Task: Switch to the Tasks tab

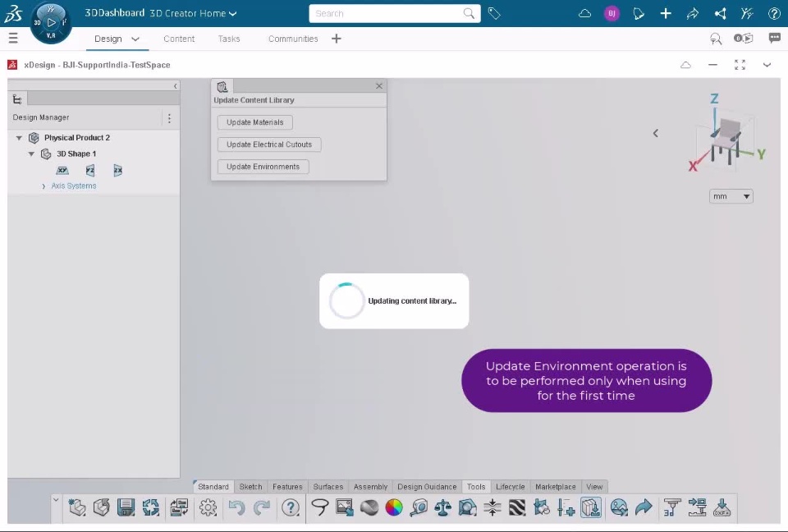Action: click(x=229, y=39)
